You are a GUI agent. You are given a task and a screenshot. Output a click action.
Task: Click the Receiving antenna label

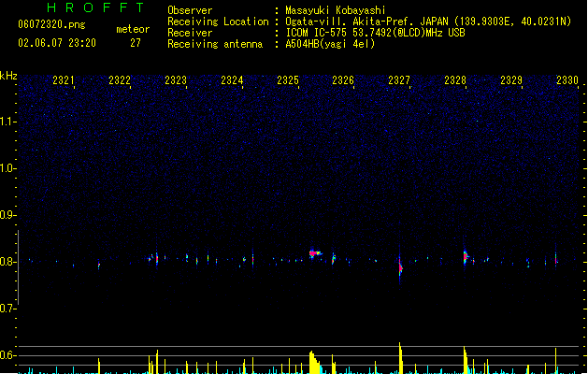tap(215, 44)
